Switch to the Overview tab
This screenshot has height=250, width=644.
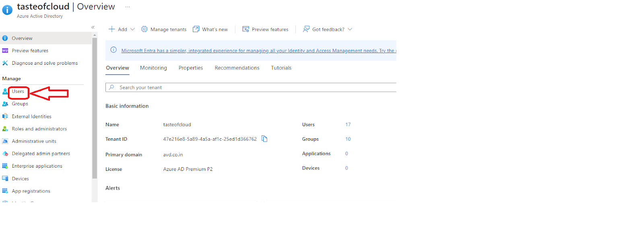click(118, 68)
